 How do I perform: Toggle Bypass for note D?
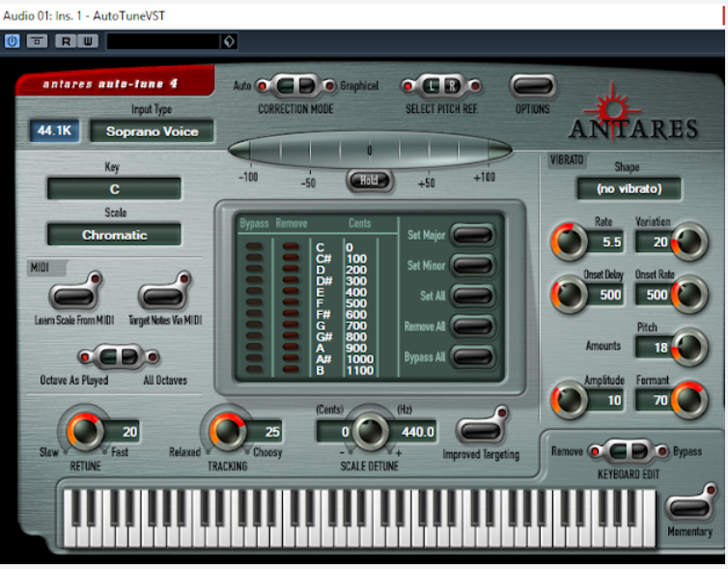pyautogui.click(x=254, y=269)
